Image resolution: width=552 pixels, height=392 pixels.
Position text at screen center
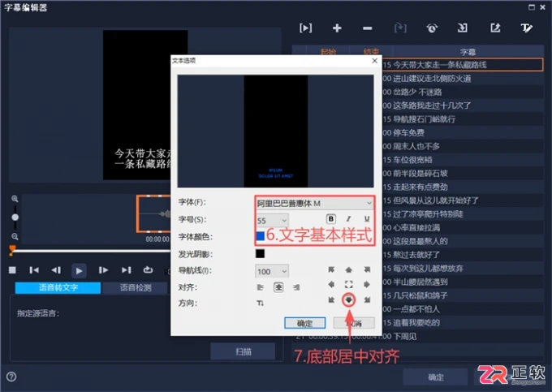point(348,284)
